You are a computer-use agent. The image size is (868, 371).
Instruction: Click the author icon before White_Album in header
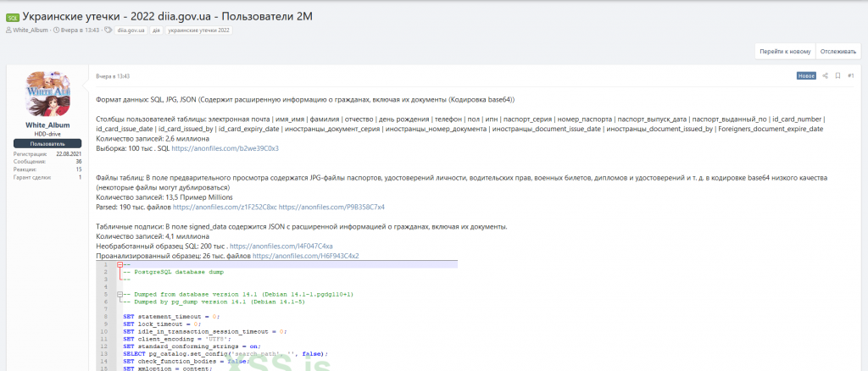click(x=8, y=30)
